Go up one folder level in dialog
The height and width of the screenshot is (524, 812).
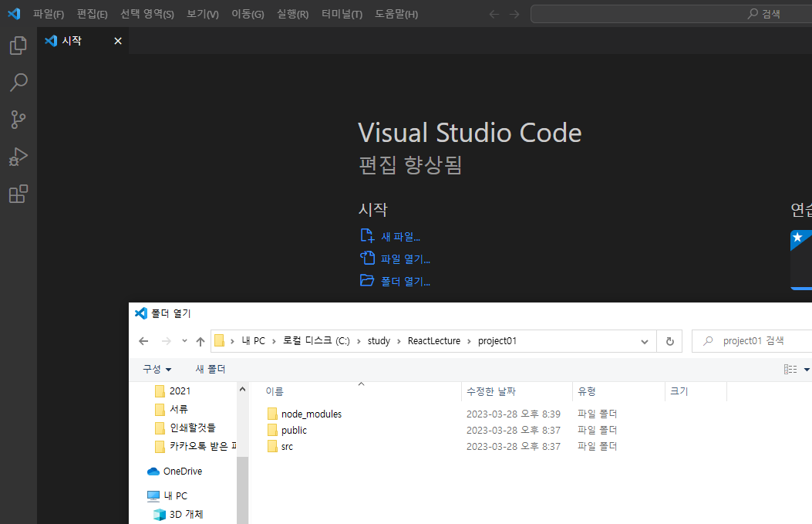[200, 341]
